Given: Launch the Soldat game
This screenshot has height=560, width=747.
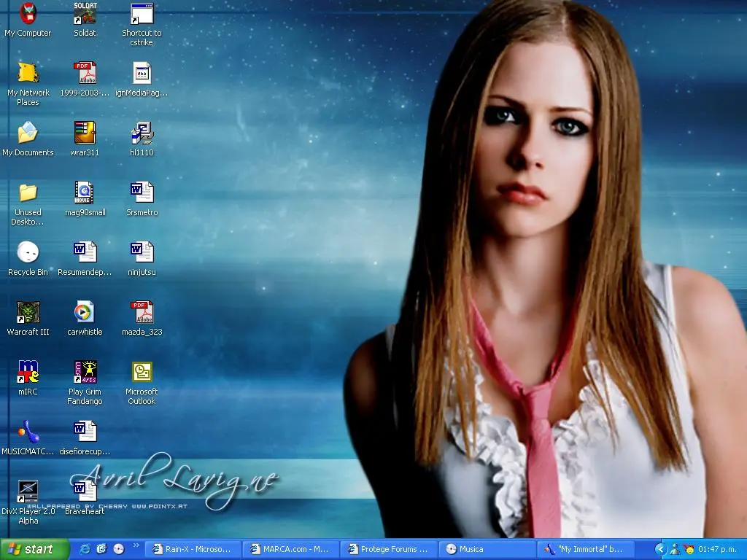Looking at the screenshot, I should (x=85, y=15).
